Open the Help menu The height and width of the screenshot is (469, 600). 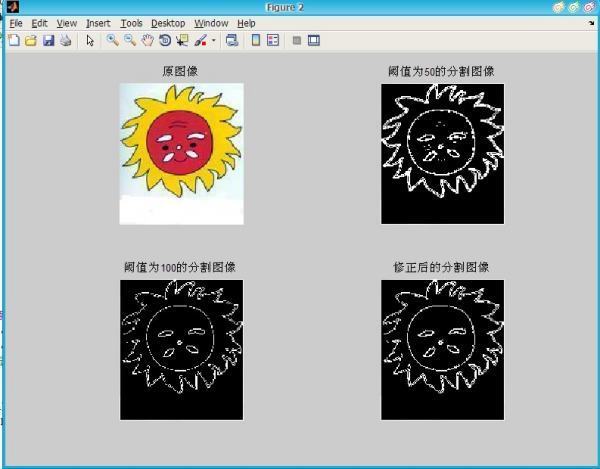tap(246, 23)
